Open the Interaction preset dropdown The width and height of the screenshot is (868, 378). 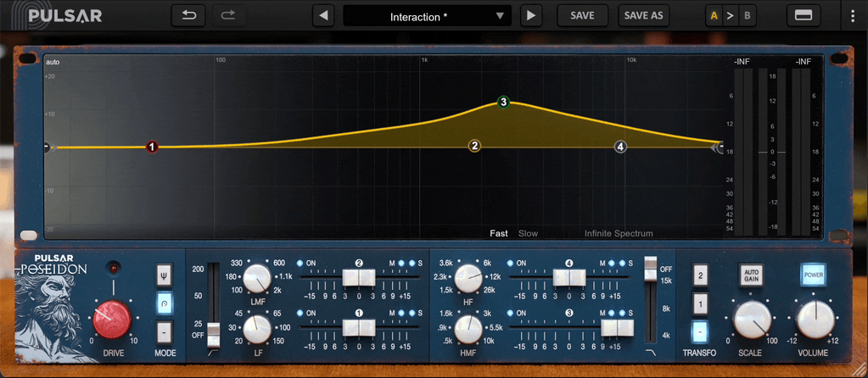(x=426, y=16)
